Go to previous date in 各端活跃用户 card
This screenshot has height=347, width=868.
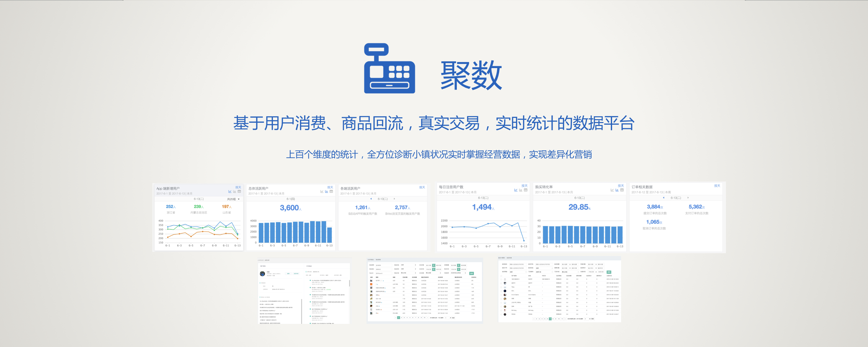[371, 199]
